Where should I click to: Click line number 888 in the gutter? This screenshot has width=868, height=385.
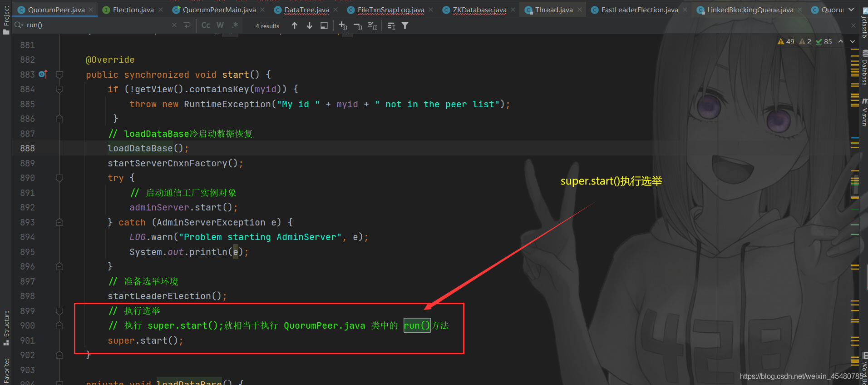[x=27, y=148]
